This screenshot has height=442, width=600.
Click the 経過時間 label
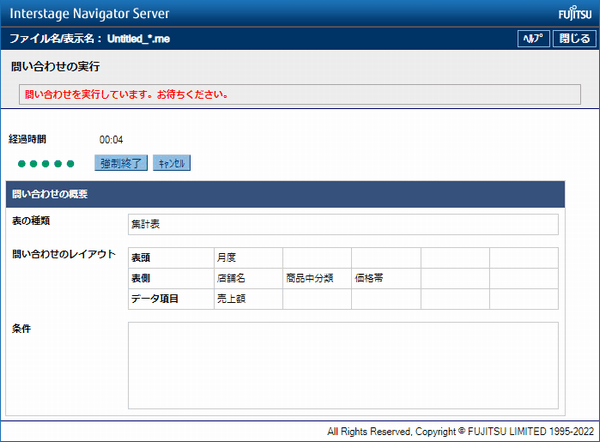click(28, 139)
